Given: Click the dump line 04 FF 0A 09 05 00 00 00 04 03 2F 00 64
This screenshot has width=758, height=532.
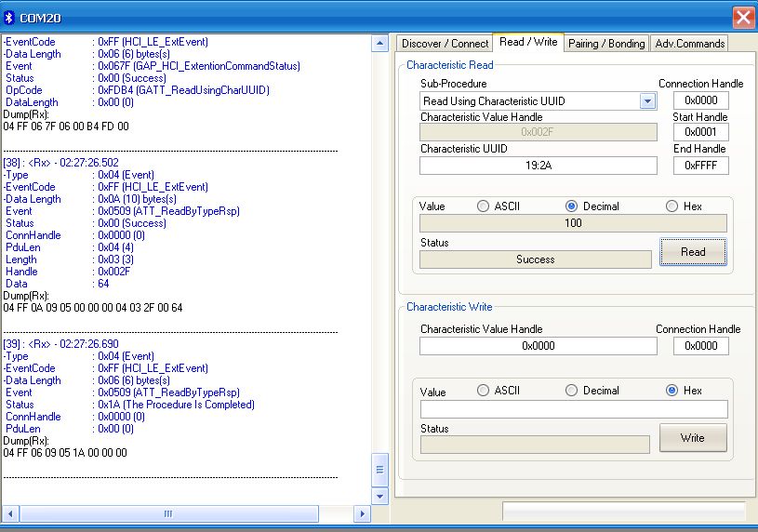Looking at the screenshot, I should pos(93,308).
